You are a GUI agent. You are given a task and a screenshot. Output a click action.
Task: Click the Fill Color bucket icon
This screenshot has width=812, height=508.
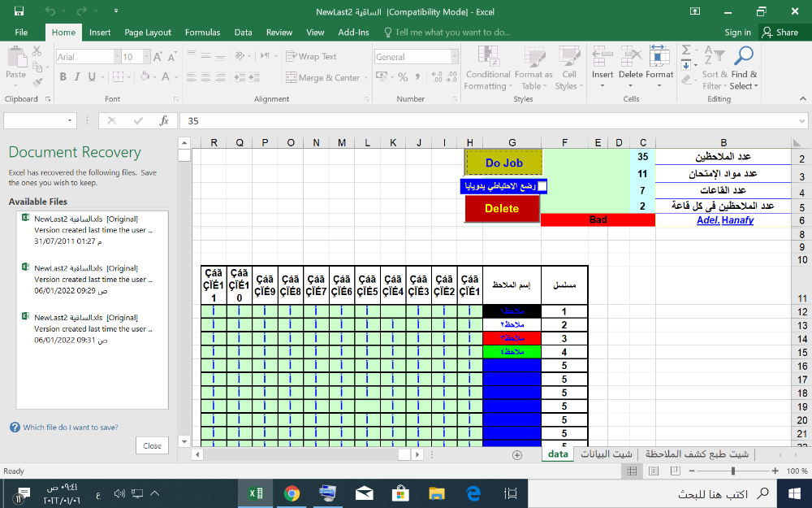(145, 76)
